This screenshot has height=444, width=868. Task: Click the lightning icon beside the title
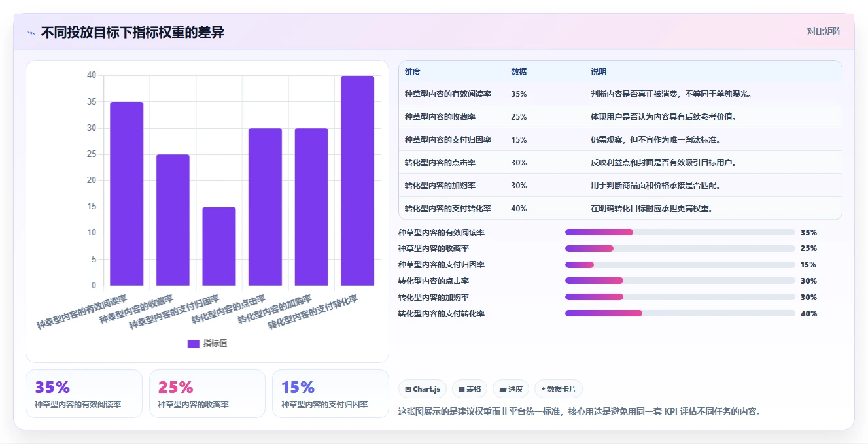(31, 33)
